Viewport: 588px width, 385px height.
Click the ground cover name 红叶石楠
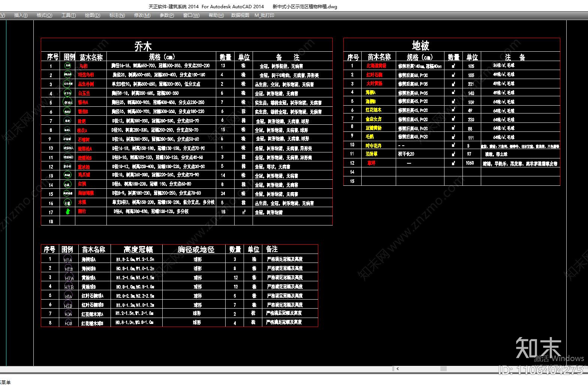click(x=374, y=75)
